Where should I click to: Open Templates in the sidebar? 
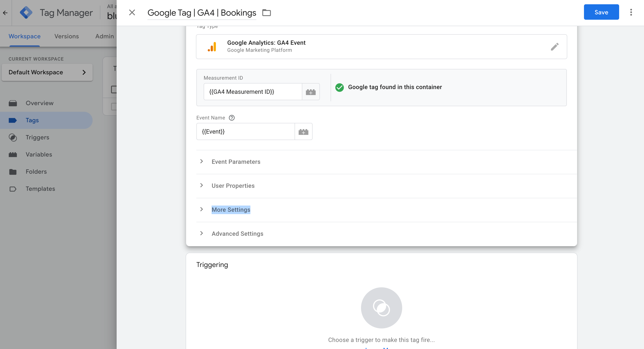point(46,189)
